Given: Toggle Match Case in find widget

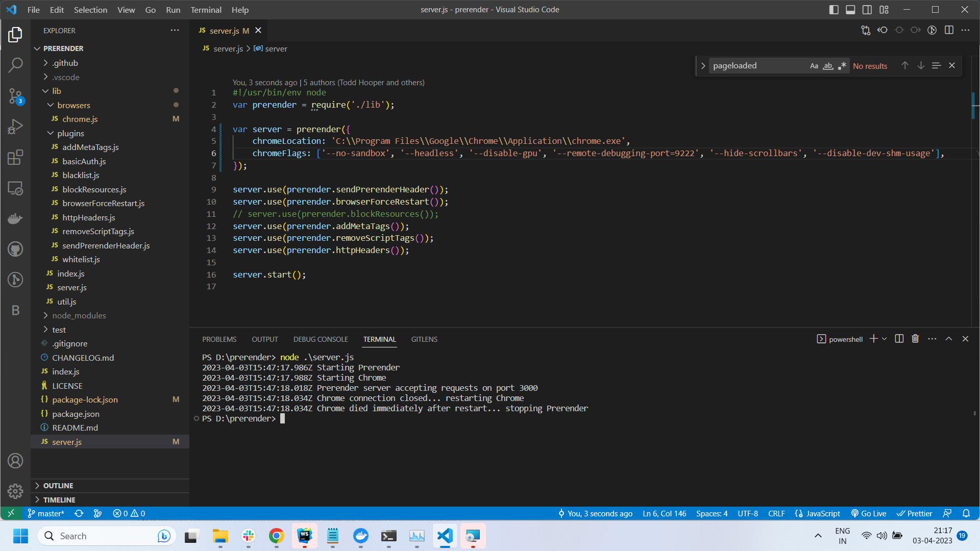Looking at the screenshot, I should tap(814, 66).
